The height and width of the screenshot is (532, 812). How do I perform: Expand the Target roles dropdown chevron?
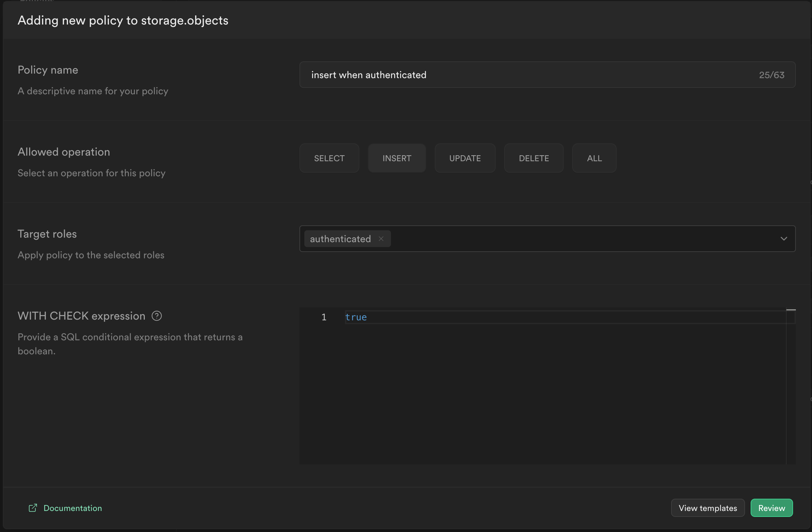pos(784,239)
